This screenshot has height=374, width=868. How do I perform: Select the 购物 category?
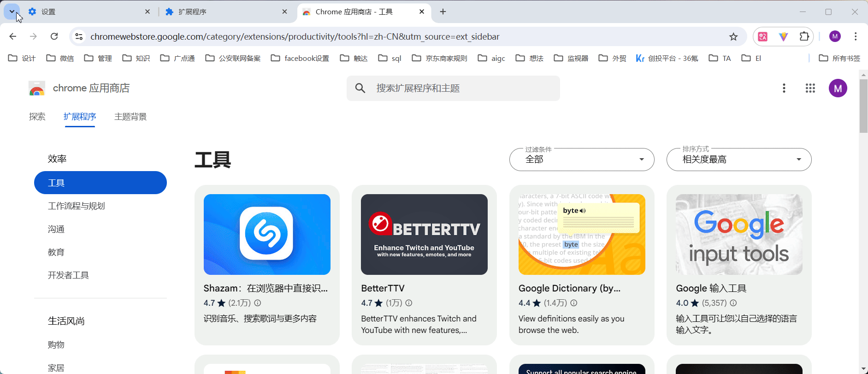(x=56, y=345)
